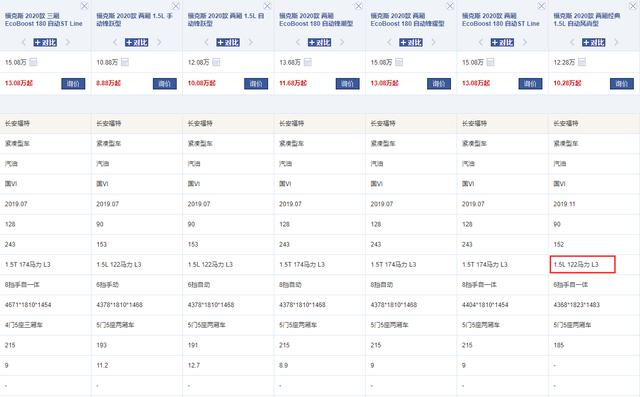Screen dimensions: 640x397
Task: Select the 8.9 acceleration value
Action: coord(284,365)
